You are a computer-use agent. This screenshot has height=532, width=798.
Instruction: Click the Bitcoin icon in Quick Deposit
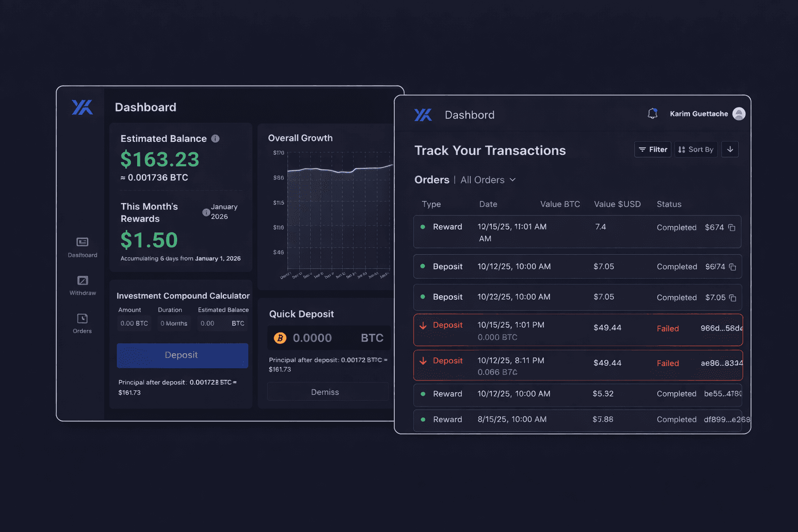tap(281, 338)
